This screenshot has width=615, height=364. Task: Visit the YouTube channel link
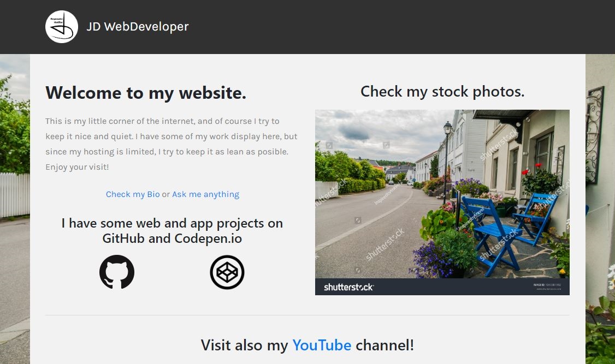[322, 345]
